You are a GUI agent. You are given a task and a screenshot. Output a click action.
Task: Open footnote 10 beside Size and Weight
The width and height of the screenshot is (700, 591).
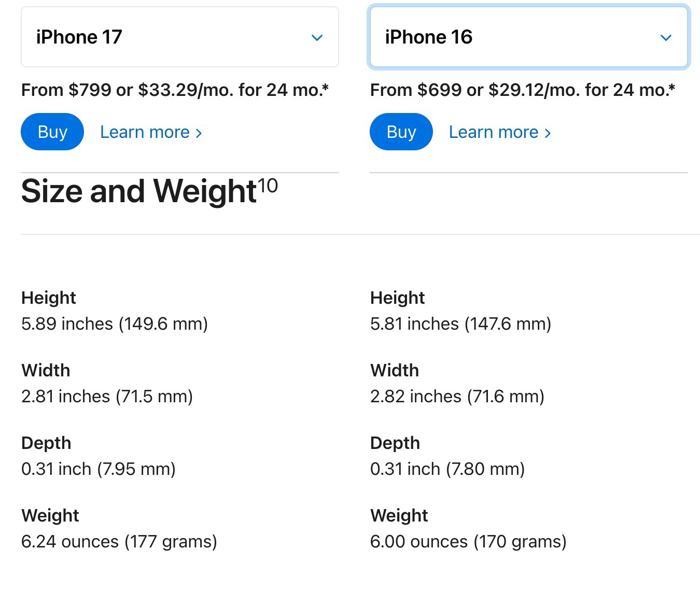click(268, 185)
